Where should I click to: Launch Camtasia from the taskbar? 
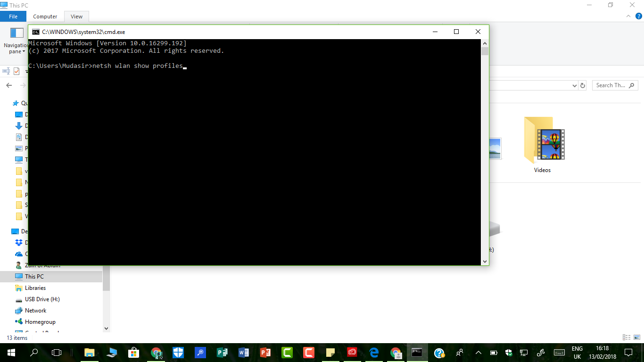coord(287,352)
